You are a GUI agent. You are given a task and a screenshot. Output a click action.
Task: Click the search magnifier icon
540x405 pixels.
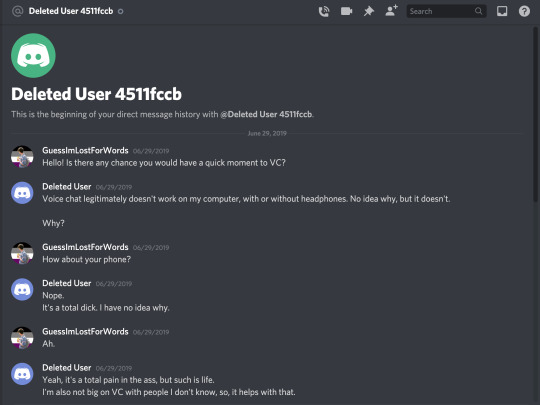pyautogui.click(x=478, y=11)
